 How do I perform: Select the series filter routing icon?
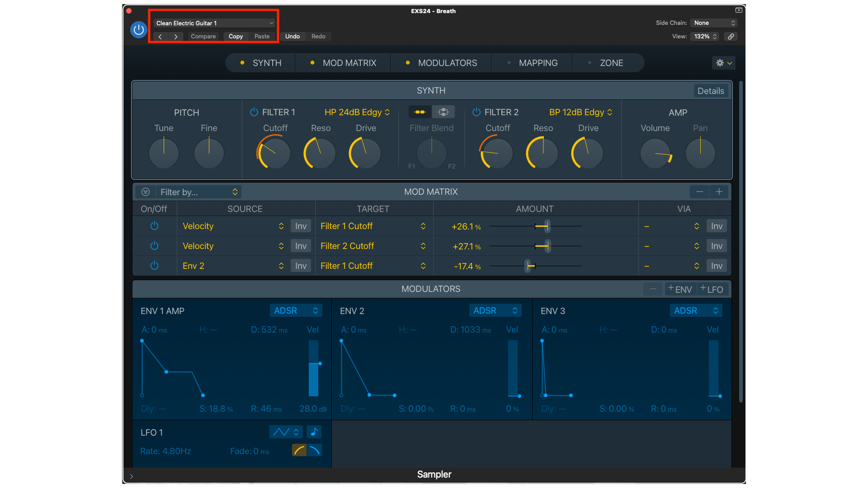tap(420, 112)
